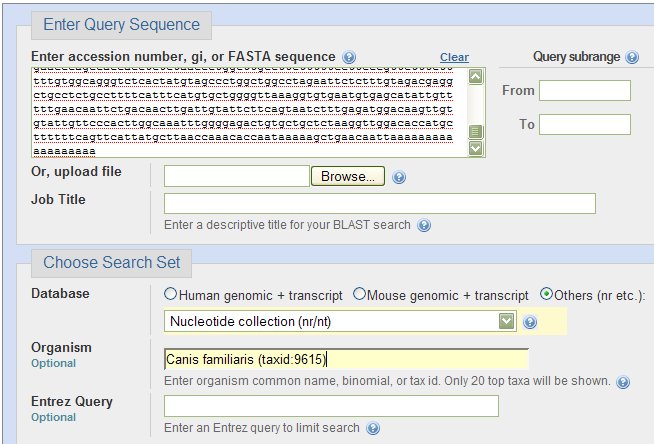Focus the Query subrange To field
Screen dimensions: 654x444
coord(585,124)
